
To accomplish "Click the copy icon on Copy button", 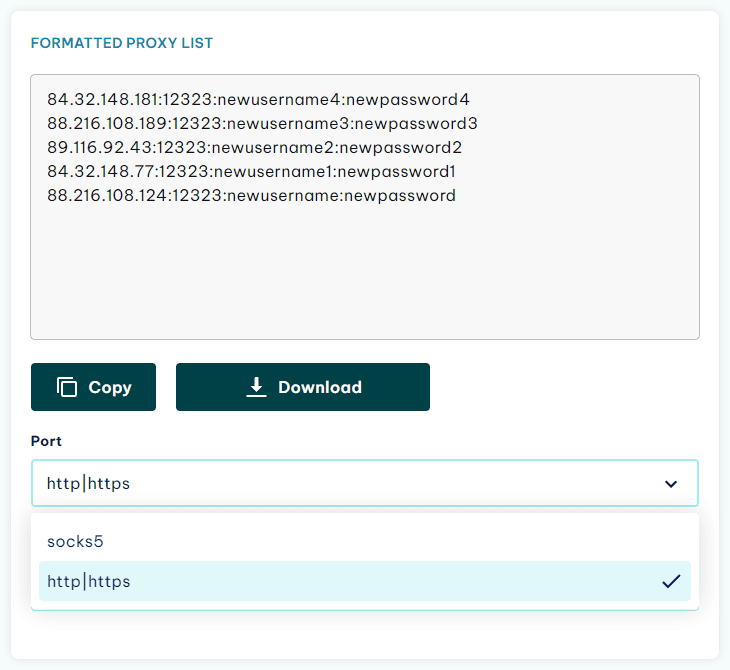I will point(67,387).
